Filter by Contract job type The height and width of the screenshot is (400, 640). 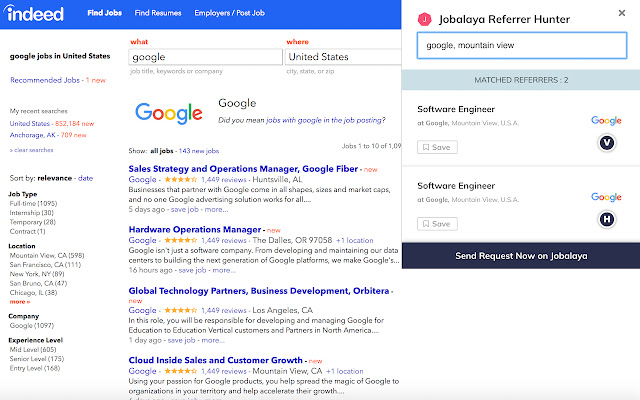pyautogui.click(x=27, y=231)
